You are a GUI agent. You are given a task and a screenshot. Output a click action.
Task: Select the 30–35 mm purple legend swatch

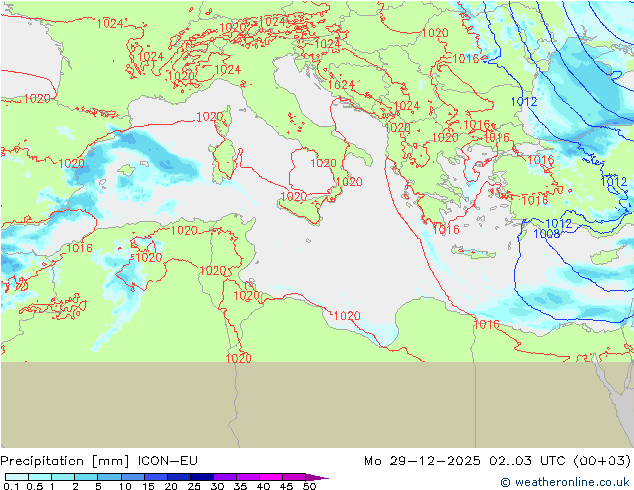225,477
